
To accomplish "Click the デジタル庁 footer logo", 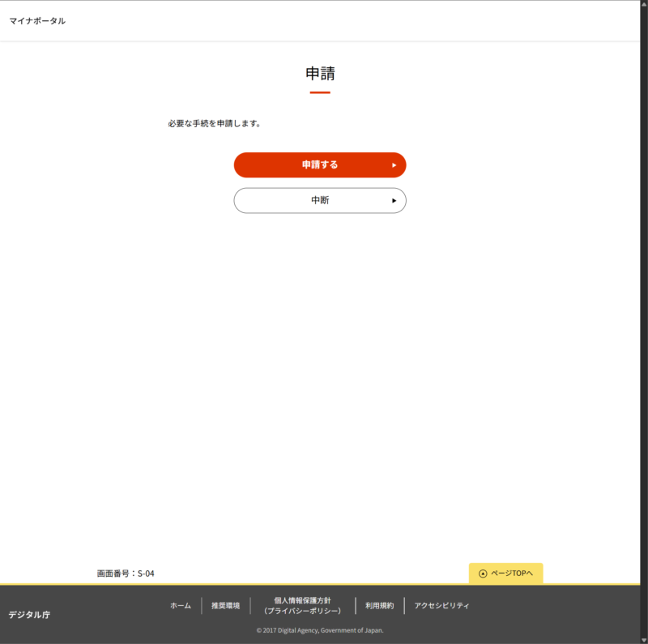I will (29, 615).
